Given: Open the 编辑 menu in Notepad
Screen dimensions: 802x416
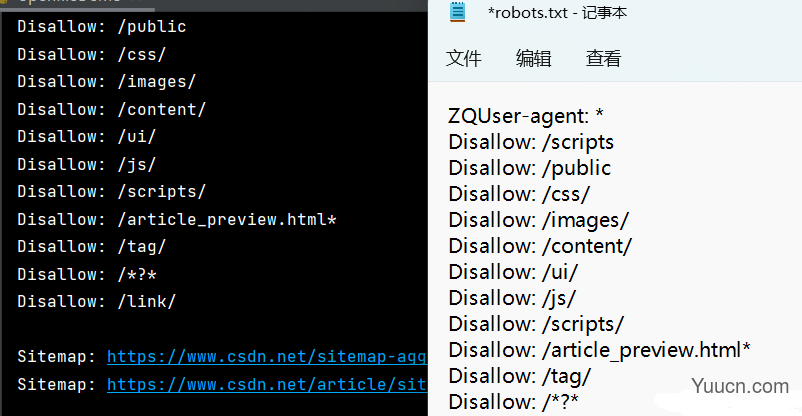Looking at the screenshot, I should 533,58.
